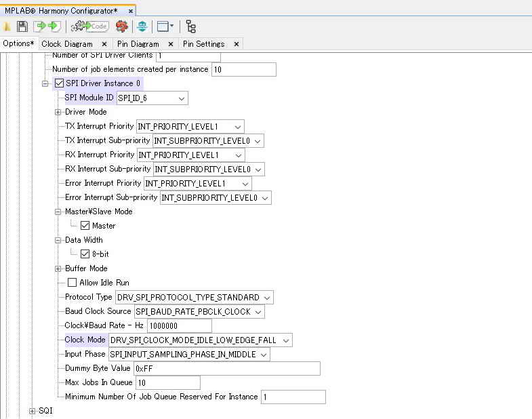
Task: Open the Clock Mode dropdown
Action: coord(200,340)
